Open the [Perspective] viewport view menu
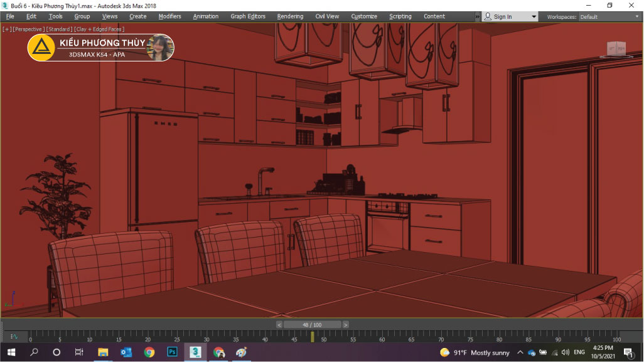This screenshot has width=644, height=363. [x=28, y=29]
